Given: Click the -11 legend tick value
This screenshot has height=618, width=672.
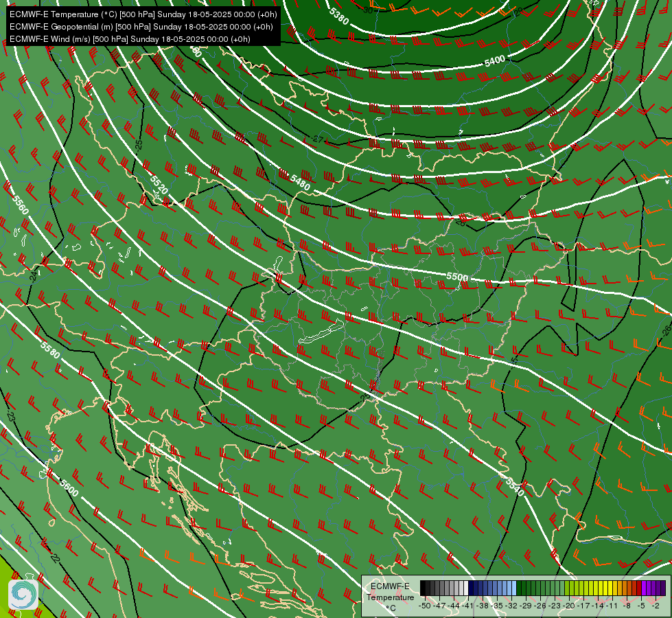Looking at the screenshot, I should pyautogui.click(x=612, y=606).
